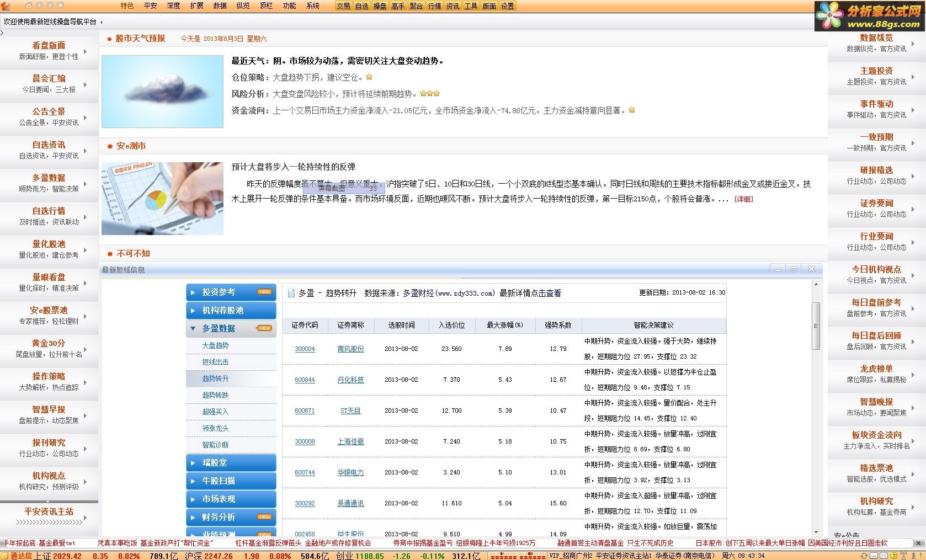Click the red [详细] details link
The image size is (926, 560).
[743, 199]
